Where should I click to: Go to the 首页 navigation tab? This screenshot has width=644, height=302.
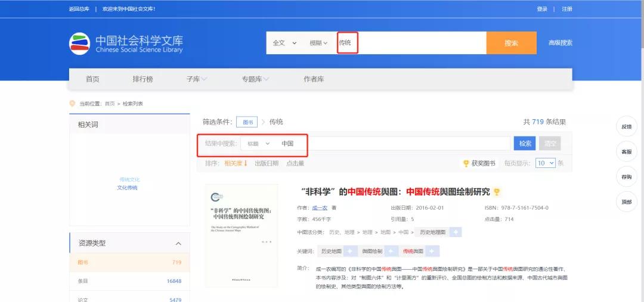(92, 79)
